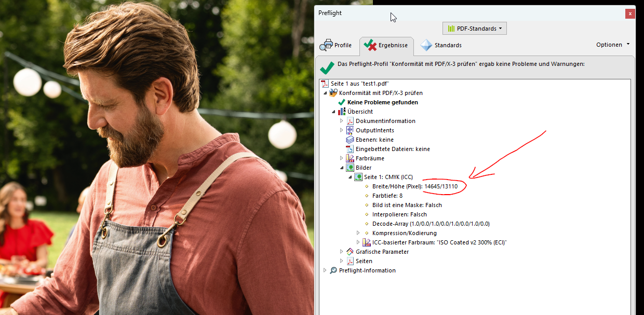This screenshot has width=644, height=315.
Task: Open the PDF-Standards dropdown
Action: 475,29
